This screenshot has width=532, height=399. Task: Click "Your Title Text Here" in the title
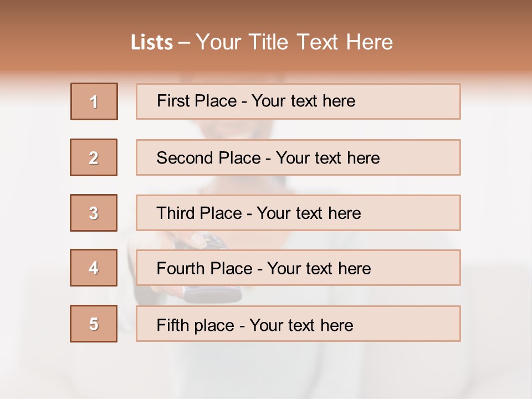click(294, 43)
